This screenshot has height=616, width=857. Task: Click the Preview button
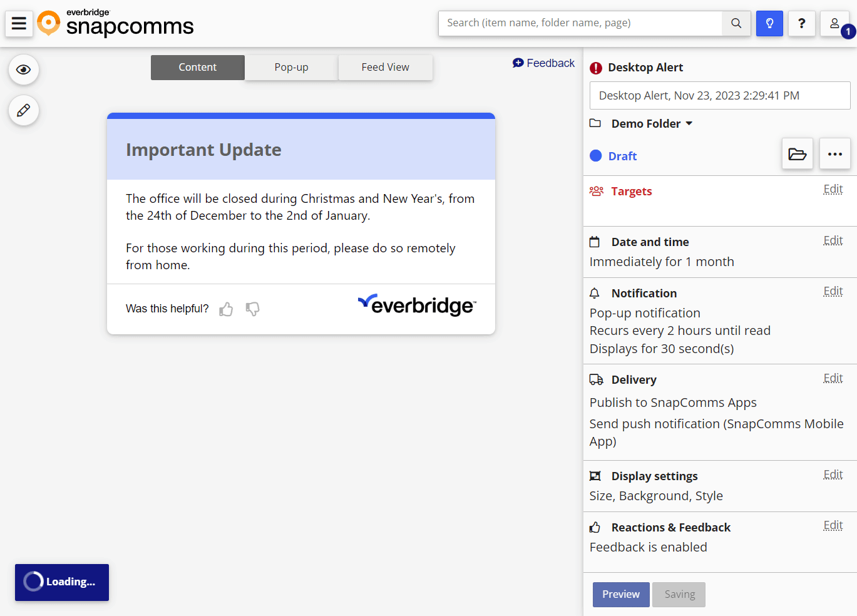(620, 594)
